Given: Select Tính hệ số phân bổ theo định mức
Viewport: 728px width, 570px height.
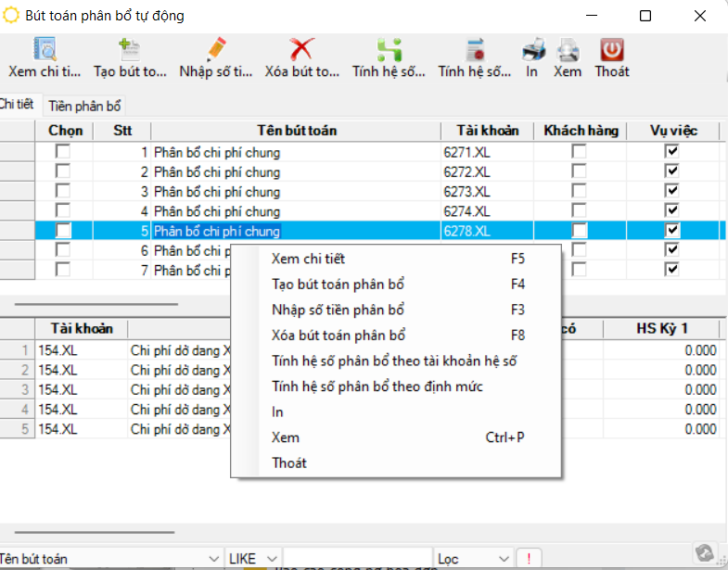Looking at the screenshot, I should [377, 386].
